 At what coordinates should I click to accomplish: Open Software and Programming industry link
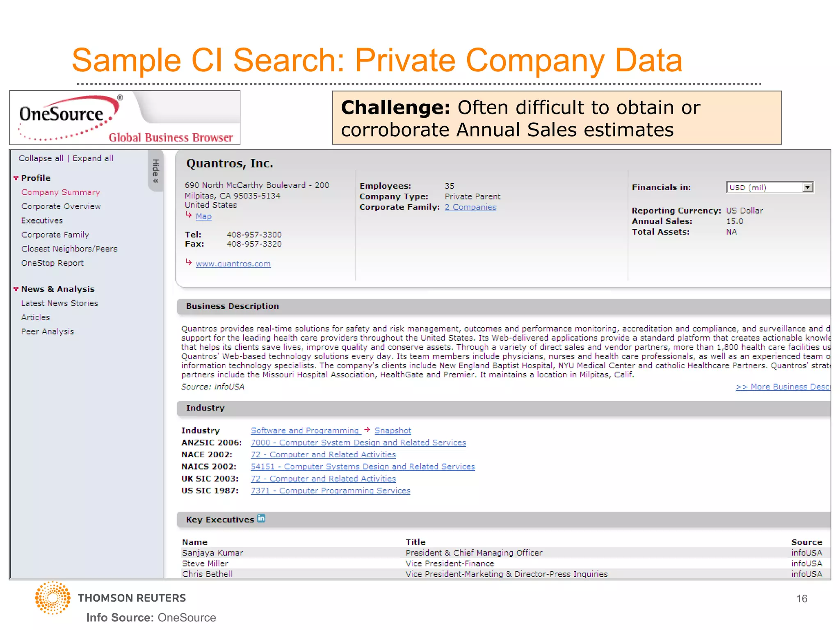point(305,431)
